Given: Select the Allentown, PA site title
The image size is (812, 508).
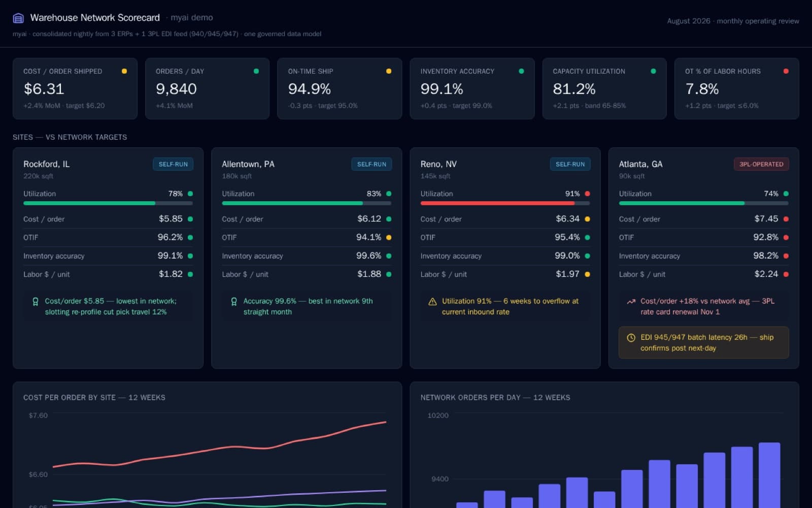Looking at the screenshot, I should pyautogui.click(x=248, y=164).
